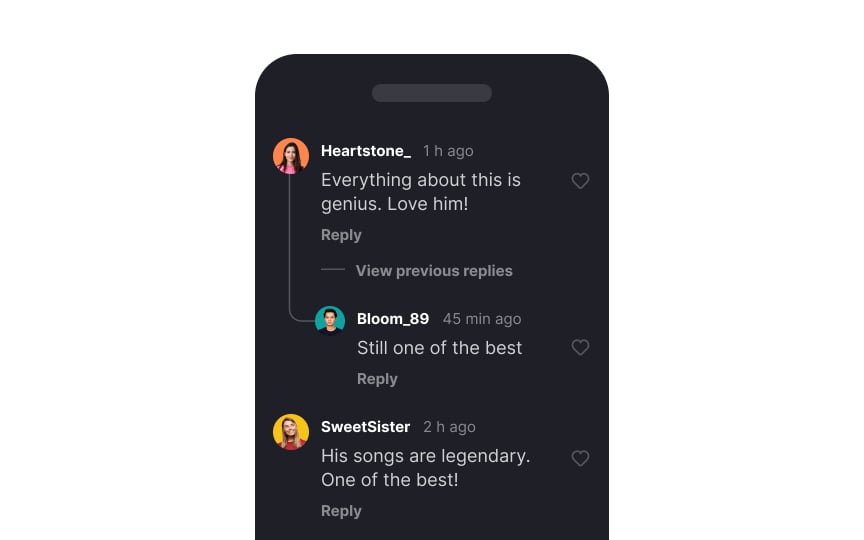Click the 1 h ago timestamp

click(448, 151)
